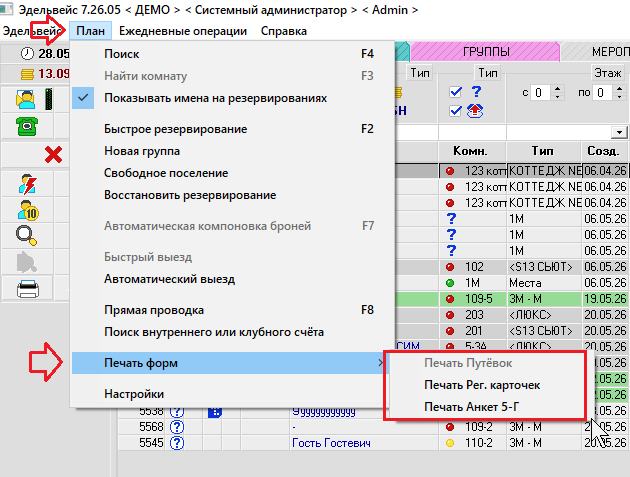Click the 203 room cell
This screenshot has width=630, height=477.
tap(473, 315)
